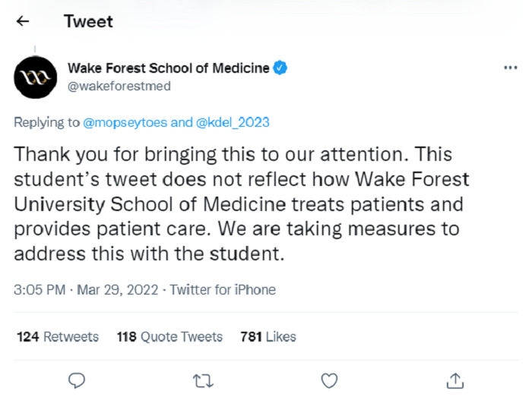Click the Tweet header title
The width and height of the screenshot is (532, 397).
tap(89, 22)
